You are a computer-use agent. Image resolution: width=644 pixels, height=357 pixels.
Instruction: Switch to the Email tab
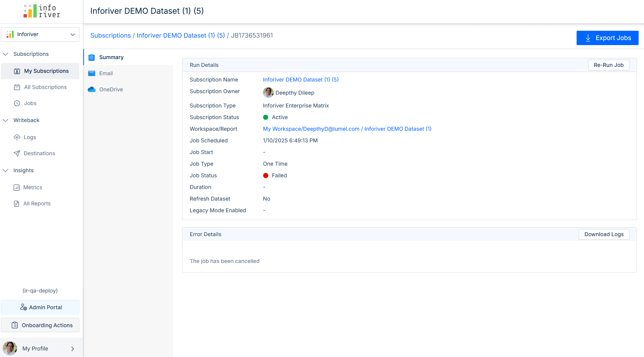point(129,73)
